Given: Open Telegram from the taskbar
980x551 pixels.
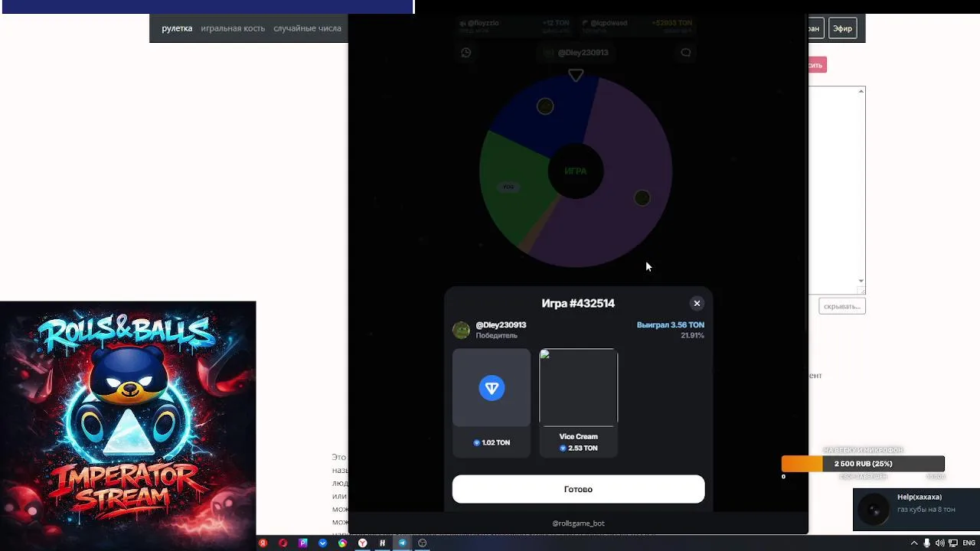Looking at the screenshot, I should pos(402,543).
